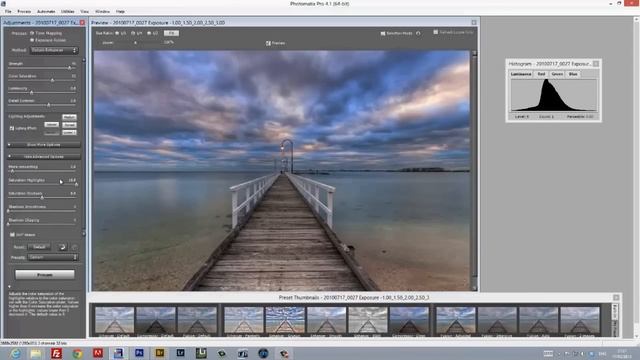
Task: Open the Presets dropdown
Action: (x=53, y=257)
